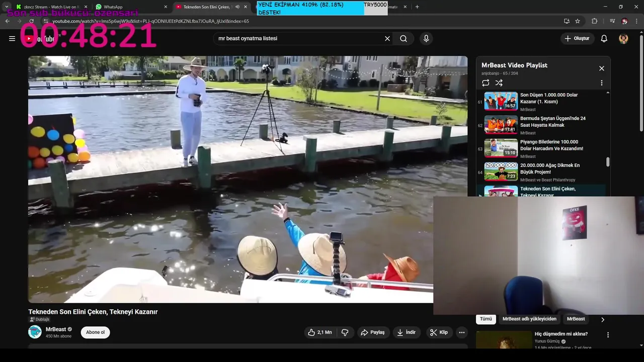Select the MrBeast filter chip

coord(576,319)
